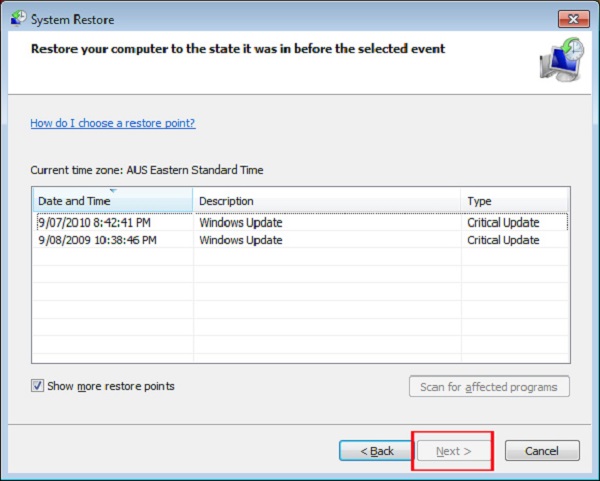Image resolution: width=600 pixels, height=481 pixels.
Task: Open 'How do I choose a restore point?' link
Action: pyautogui.click(x=112, y=123)
